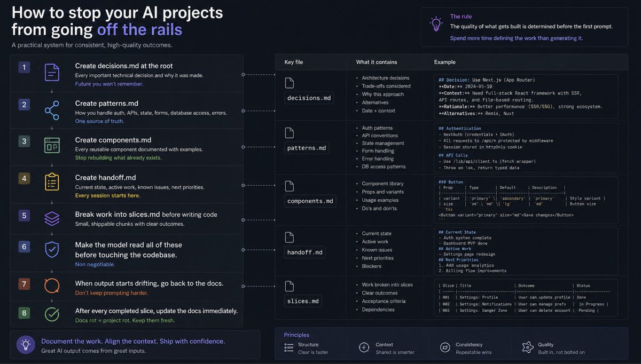Select the Trade-offs considered bullet
The height and width of the screenshot is (364, 641).
[386, 86]
